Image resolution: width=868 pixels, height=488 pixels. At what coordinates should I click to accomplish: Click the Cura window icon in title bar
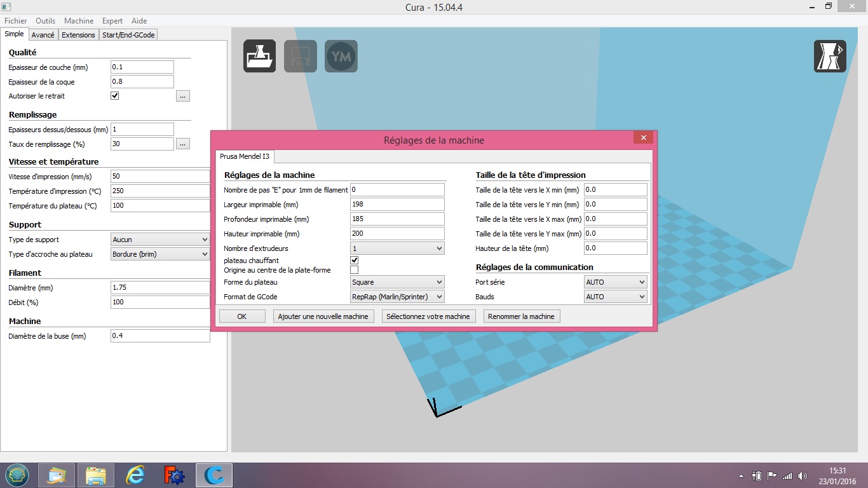pyautogui.click(x=6, y=6)
